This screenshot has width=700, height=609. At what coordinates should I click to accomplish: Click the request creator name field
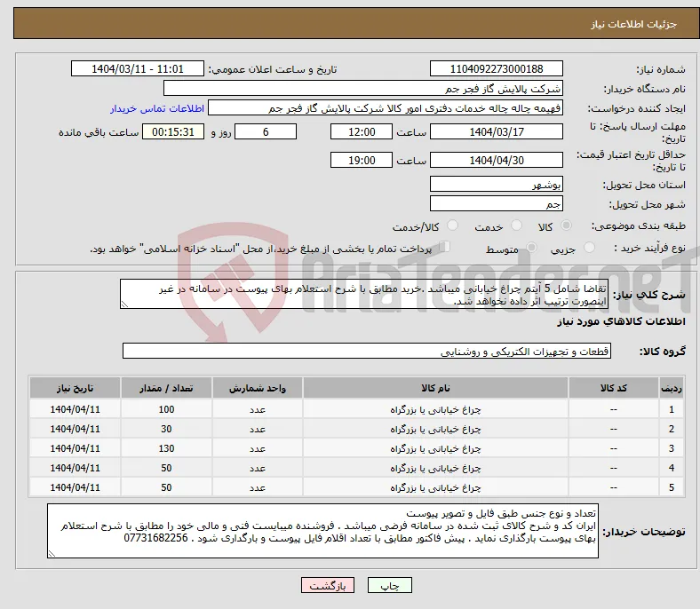click(x=386, y=108)
